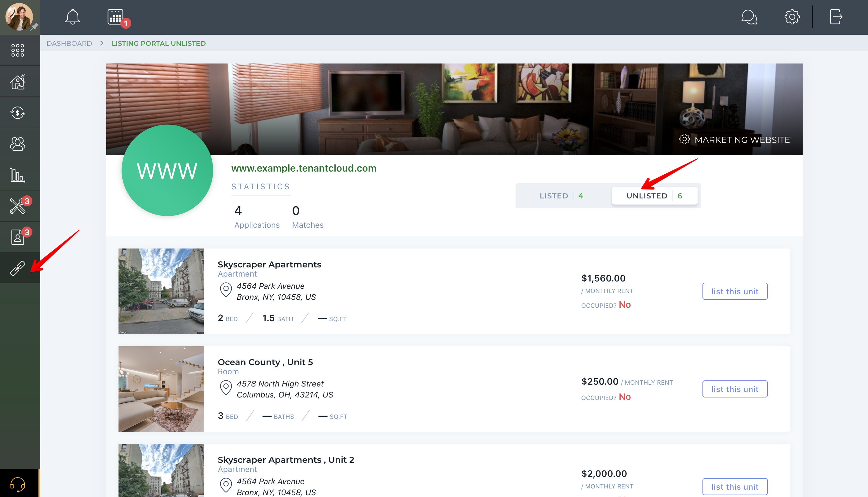List the Skyscraper Apartments $1,560 unit
Viewport: 868px width, 497px height.
point(735,291)
